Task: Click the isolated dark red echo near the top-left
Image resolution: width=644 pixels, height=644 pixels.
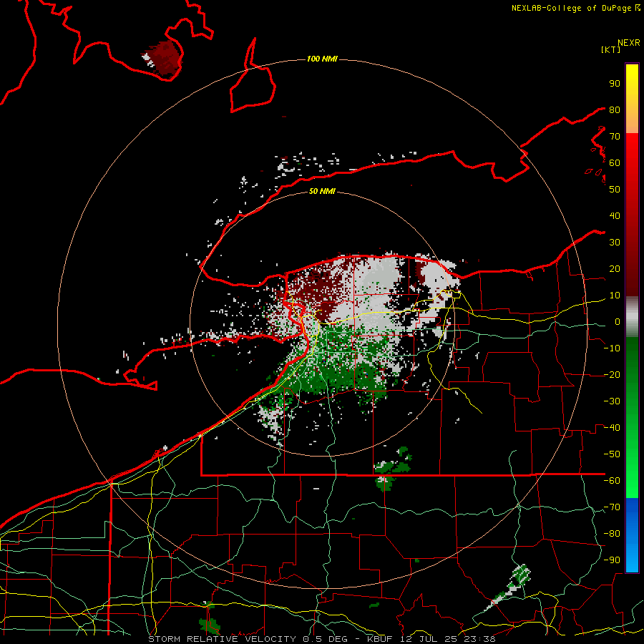Action: 163,59
